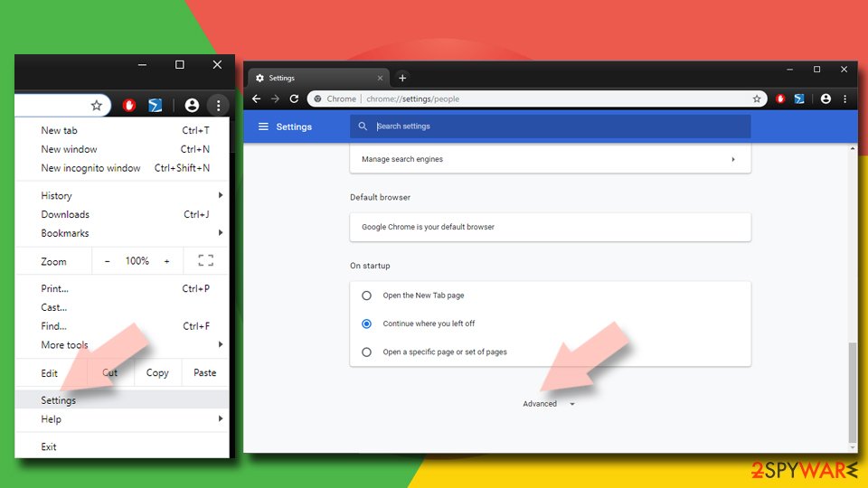This screenshot has height=488, width=868.
Task: Click the chrome://settings/people address bar
Action: (x=537, y=99)
